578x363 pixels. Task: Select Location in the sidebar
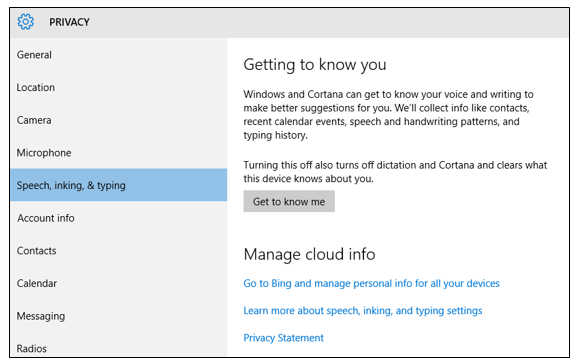point(119,87)
